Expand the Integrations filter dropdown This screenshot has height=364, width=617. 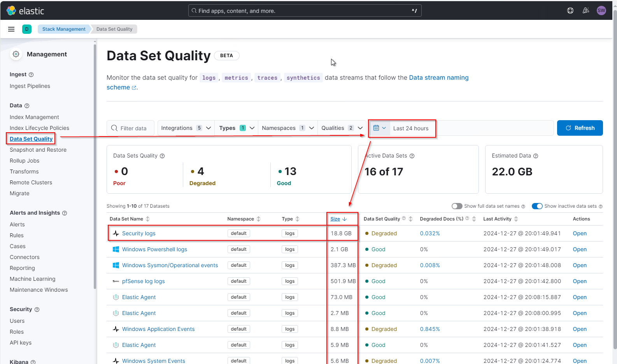pos(186,128)
